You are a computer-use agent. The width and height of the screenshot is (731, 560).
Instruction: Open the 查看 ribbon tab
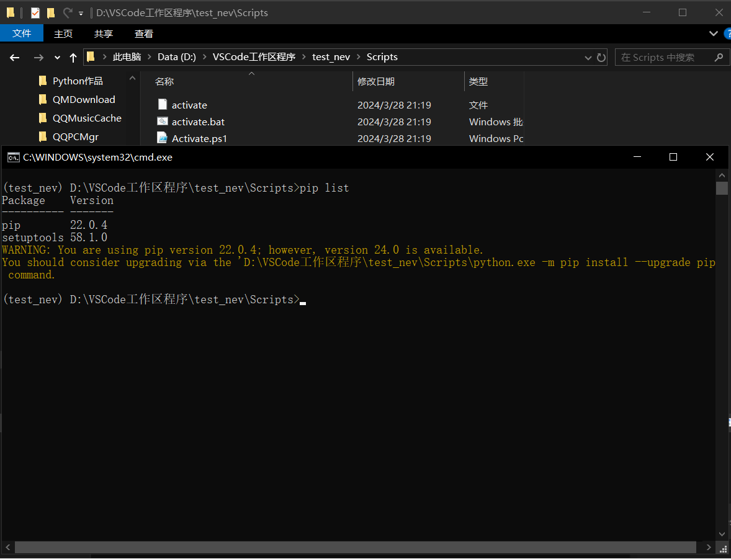(x=143, y=33)
